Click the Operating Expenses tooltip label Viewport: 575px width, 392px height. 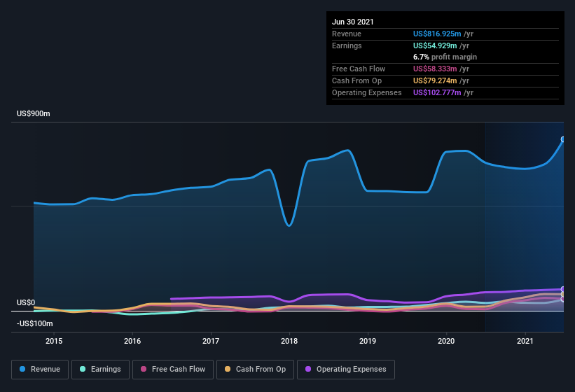(x=367, y=92)
